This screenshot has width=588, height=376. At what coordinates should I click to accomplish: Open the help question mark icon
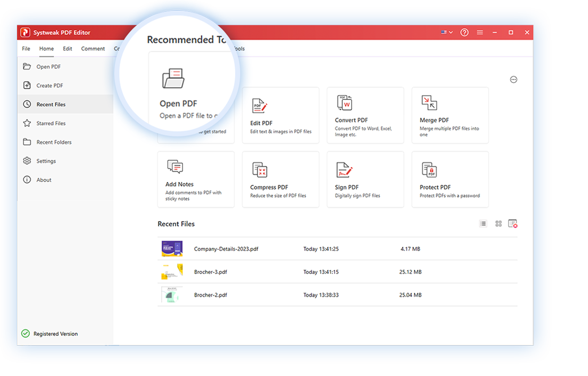click(x=464, y=32)
